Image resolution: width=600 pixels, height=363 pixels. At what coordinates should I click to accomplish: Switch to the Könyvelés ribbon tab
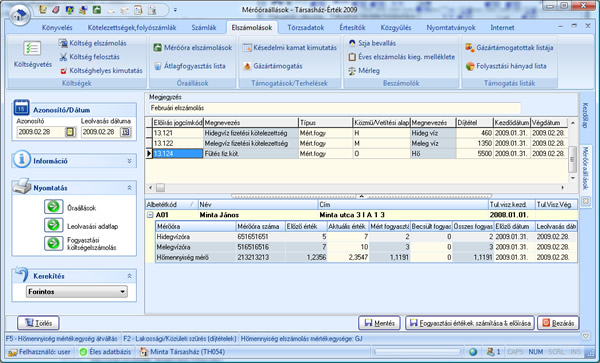57,28
